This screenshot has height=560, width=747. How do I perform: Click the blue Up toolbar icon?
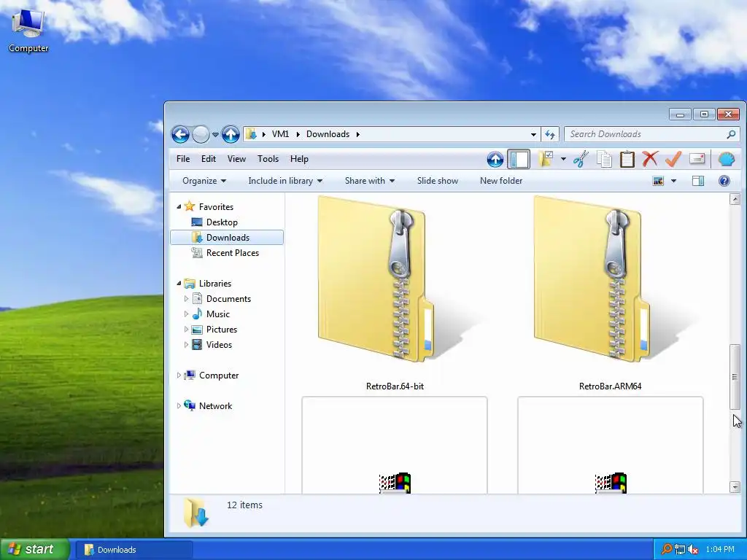pyautogui.click(x=495, y=160)
